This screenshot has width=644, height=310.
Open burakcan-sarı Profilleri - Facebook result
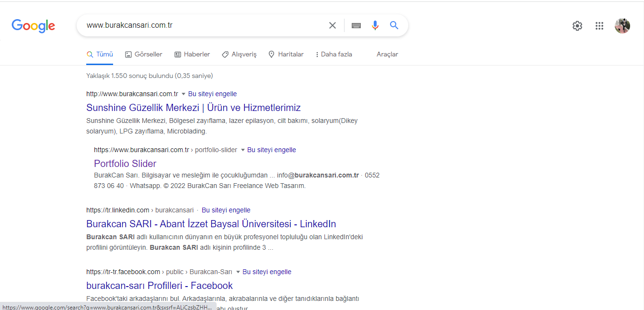160,286
